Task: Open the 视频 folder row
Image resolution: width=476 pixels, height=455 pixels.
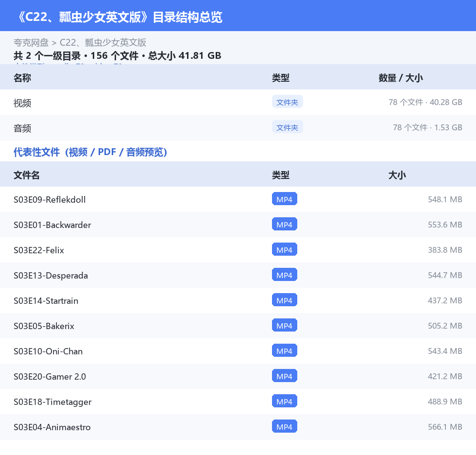Action: click(x=238, y=103)
